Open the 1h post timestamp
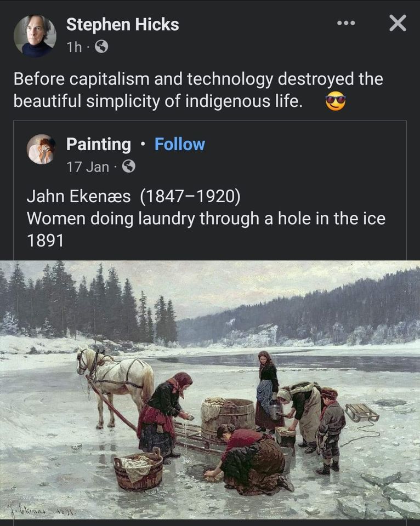Viewport: 420px width, 526px height. coord(74,47)
